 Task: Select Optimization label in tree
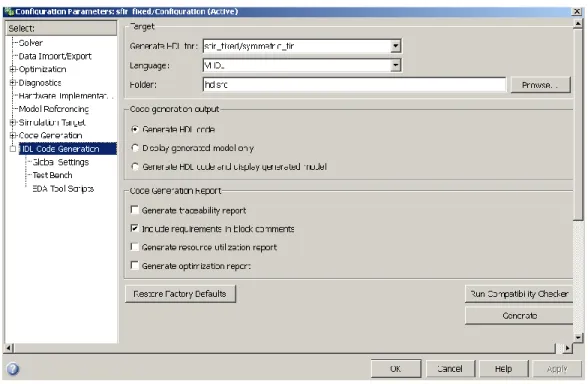pyautogui.click(x=42, y=69)
